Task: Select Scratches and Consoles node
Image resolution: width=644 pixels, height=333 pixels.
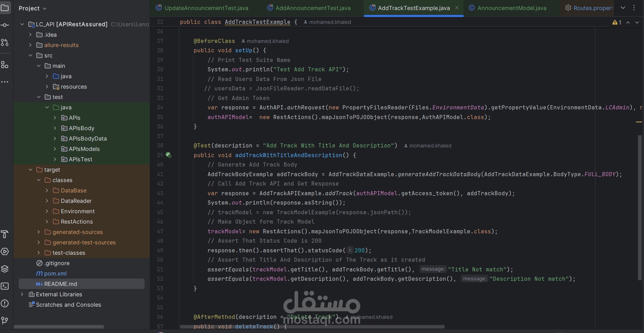Action: pyautogui.click(x=65, y=305)
